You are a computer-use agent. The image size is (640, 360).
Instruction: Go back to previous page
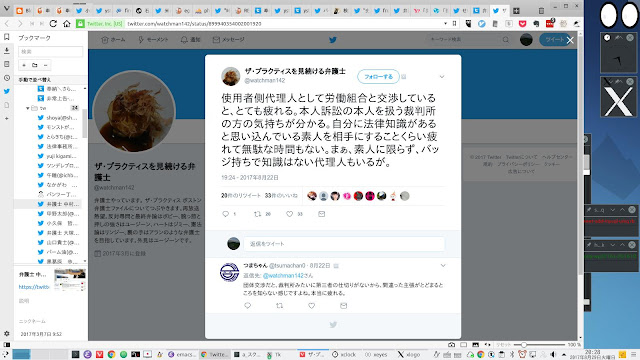[x=7, y=24]
